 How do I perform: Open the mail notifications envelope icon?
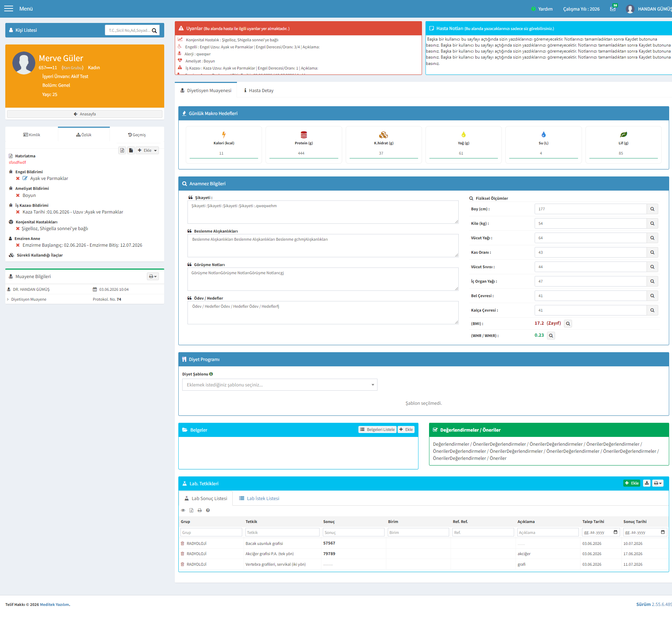(613, 9)
